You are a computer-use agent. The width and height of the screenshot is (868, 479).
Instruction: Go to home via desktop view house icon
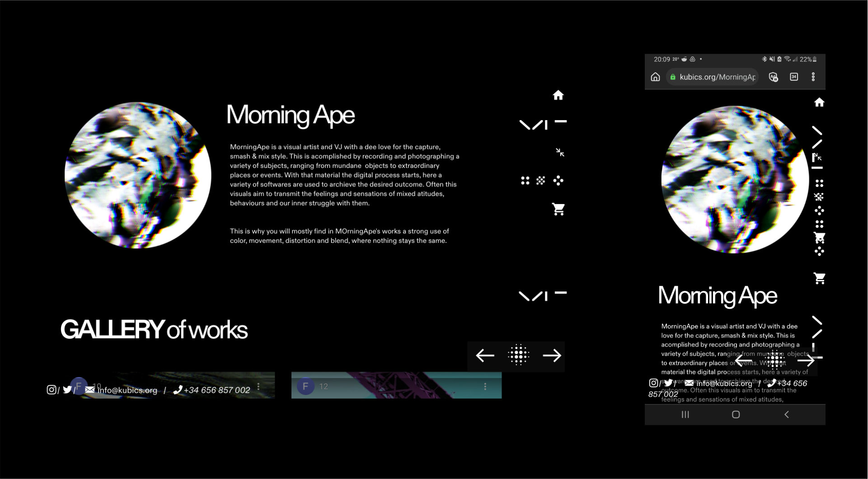558,95
